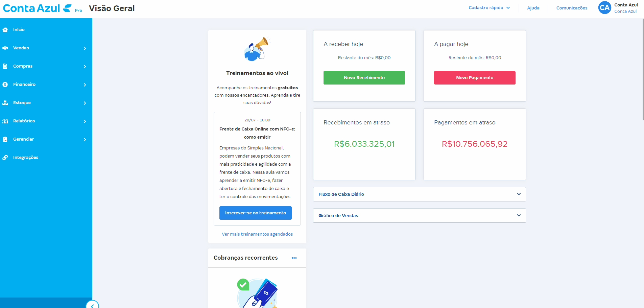The width and height of the screenshot is (644, 308).
Task: Click the A receber hoje card title
Action: 343,44
